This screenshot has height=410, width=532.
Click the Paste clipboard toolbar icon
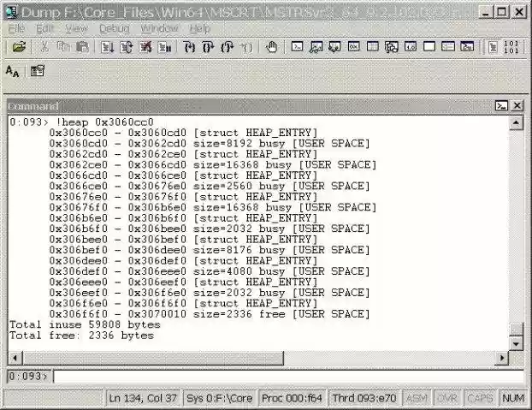coord(82,47)
